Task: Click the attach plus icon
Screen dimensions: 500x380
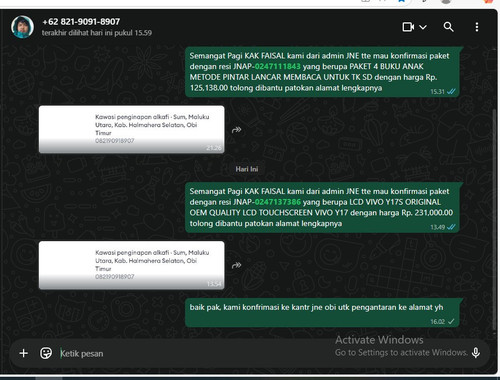Action: point(24,353)
